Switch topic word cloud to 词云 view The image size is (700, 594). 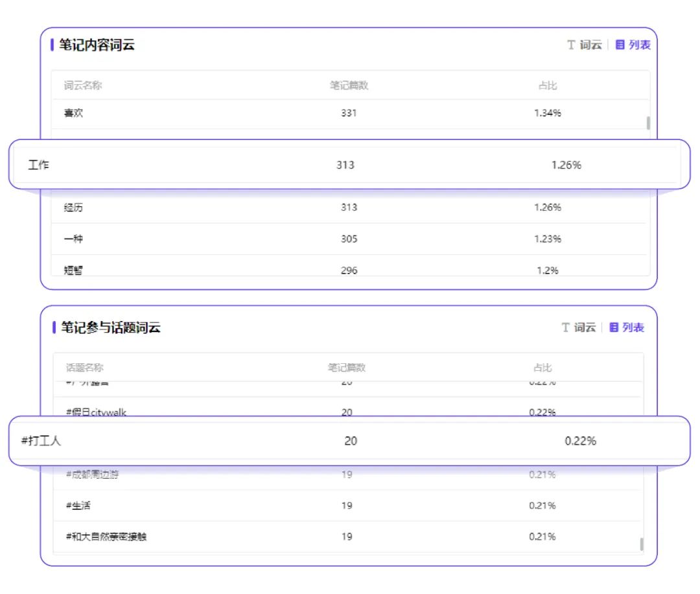pyautogui.click(x=579, y=327)
